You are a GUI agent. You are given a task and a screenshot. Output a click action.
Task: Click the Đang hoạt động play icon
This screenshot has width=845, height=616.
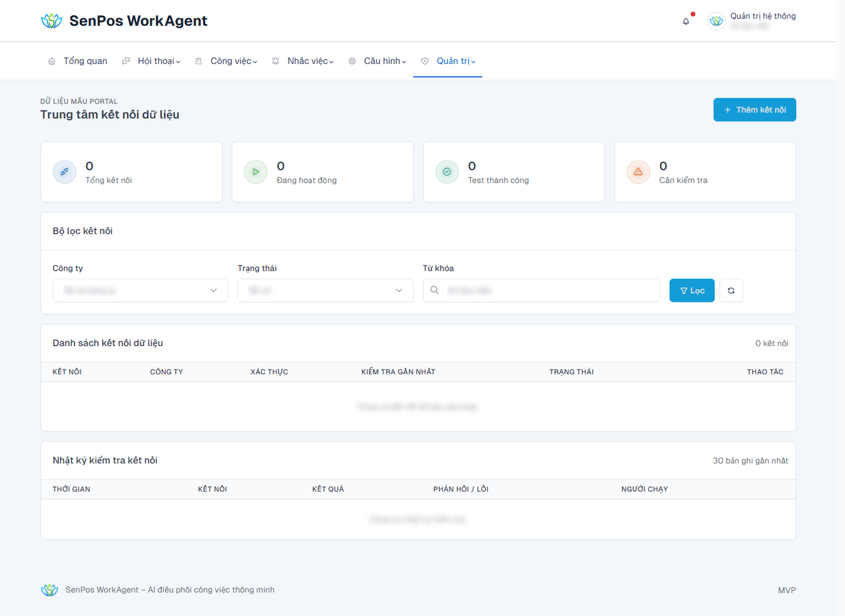[x=255, y=172]
